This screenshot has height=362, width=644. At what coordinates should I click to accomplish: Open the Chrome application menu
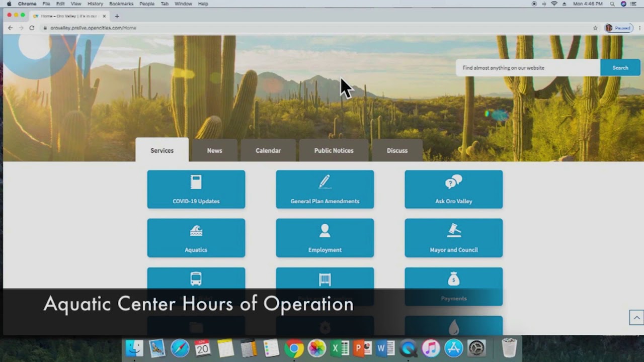[27, 4]
